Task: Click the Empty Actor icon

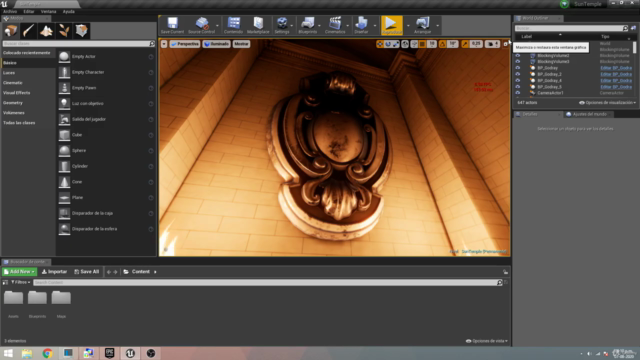Action: click(64, 57)
